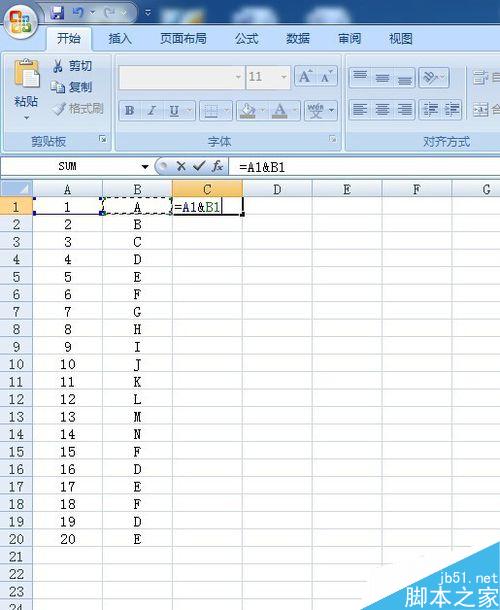Switch to 数据 tab

pyautogui.click(x=298, y=39)
